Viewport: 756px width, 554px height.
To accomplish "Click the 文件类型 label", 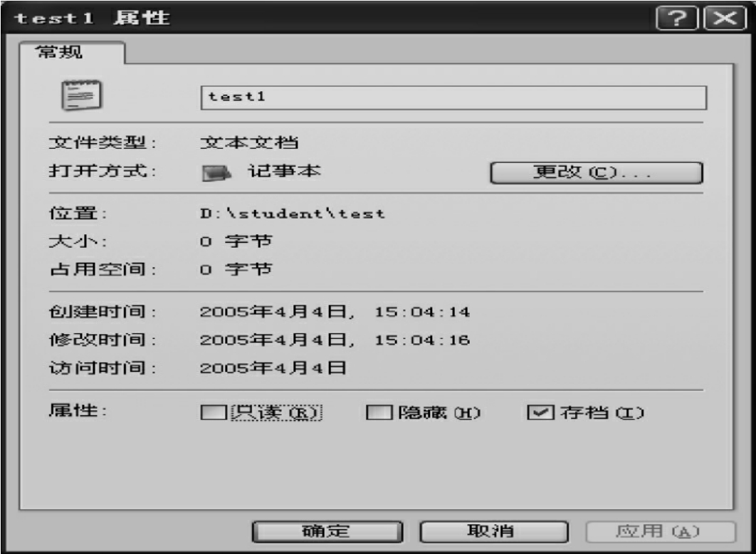I will pos(103,142).
